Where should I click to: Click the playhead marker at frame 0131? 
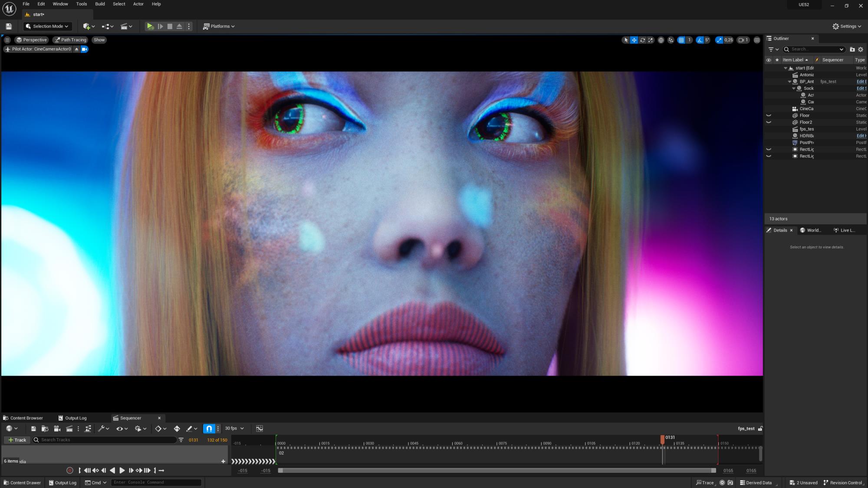click(663, 439)
